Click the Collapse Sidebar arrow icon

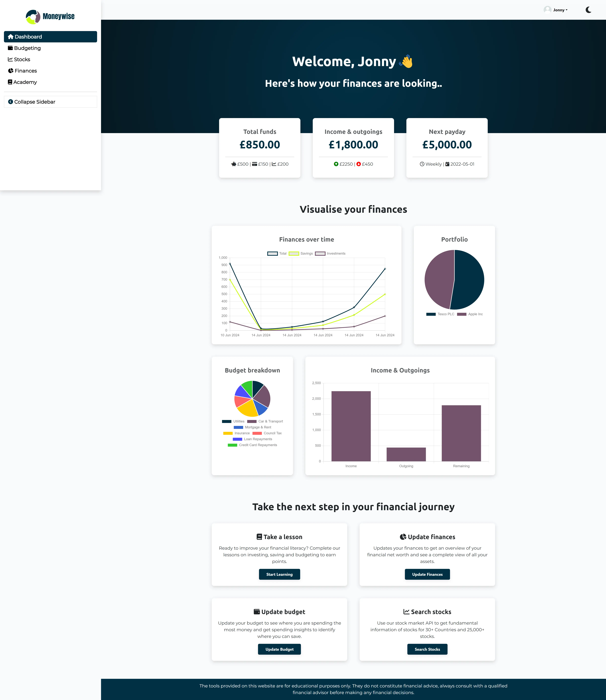[10, 102]
